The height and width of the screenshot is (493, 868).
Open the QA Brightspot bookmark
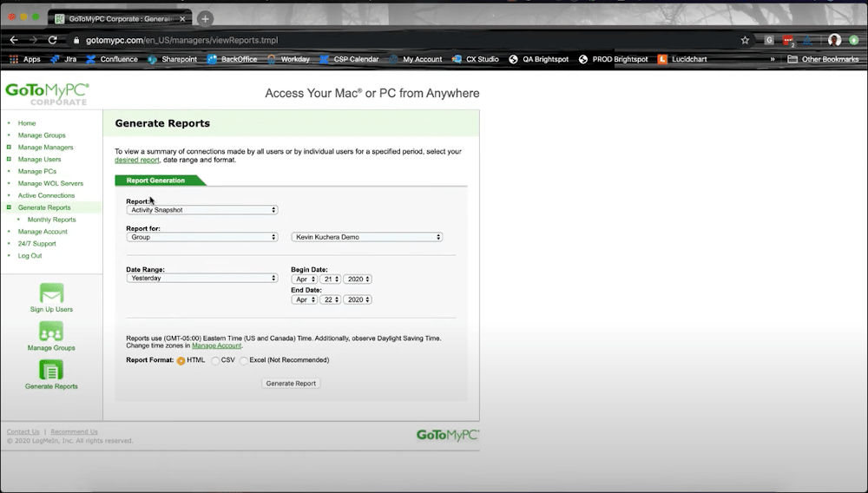[539, 59]
